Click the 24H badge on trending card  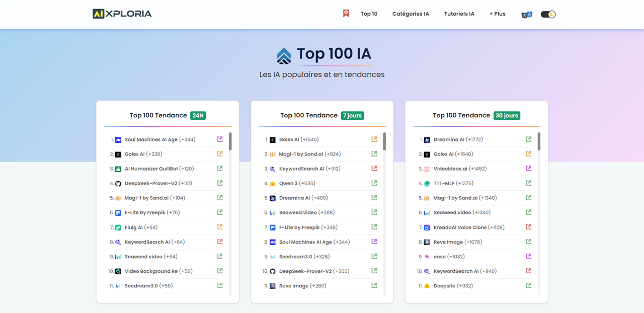pos(198,115)
